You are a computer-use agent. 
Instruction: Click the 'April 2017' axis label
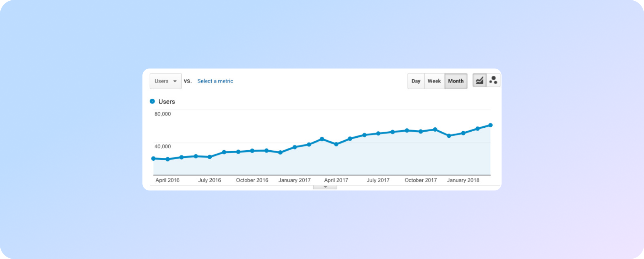tap(336, 180)
